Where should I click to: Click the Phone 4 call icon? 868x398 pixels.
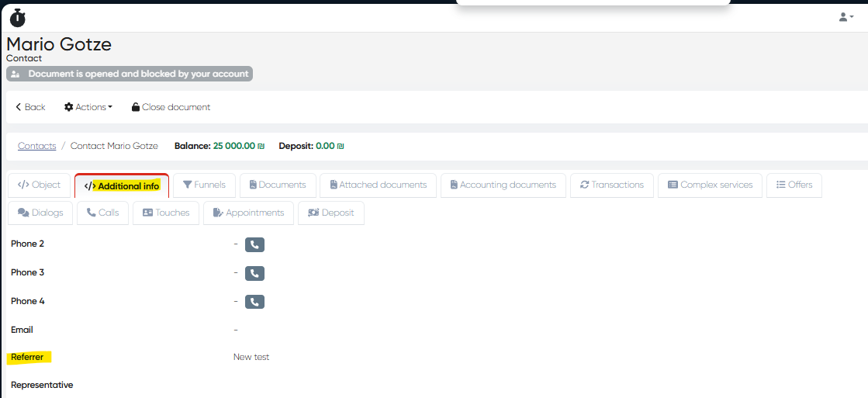pyautogui.click(x=254, y=302)
